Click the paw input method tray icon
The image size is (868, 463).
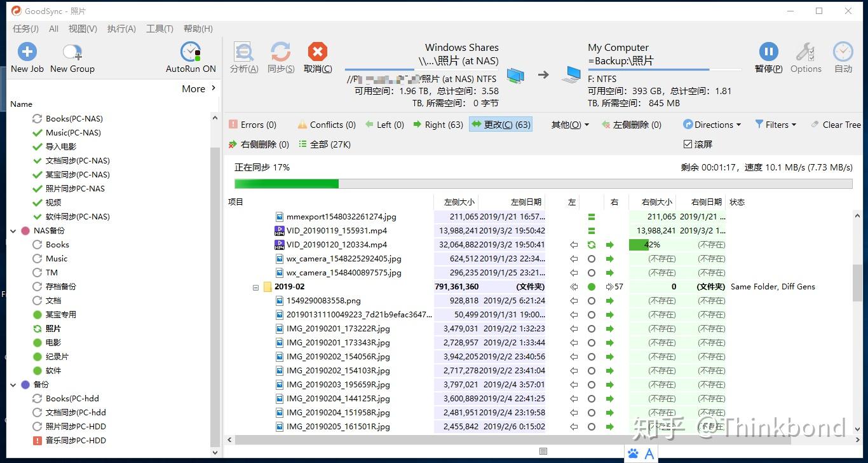point(633,454)
